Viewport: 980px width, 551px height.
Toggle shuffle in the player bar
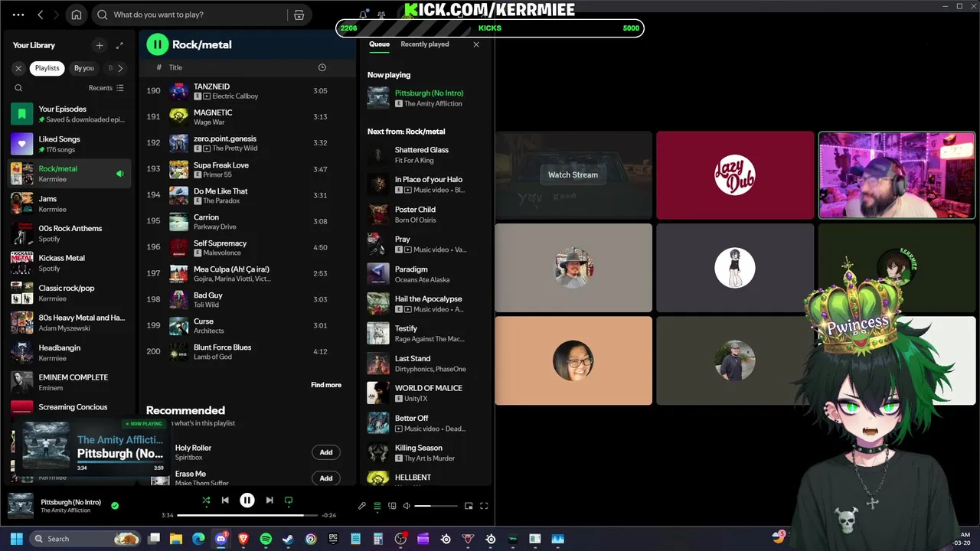[x=206, y=500]
